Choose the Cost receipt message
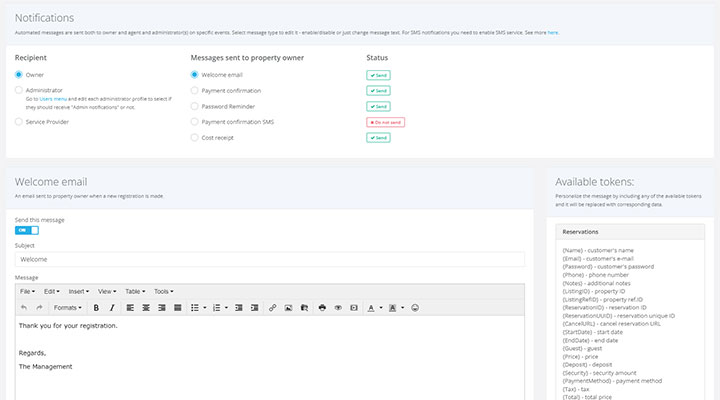Viewport: 720px width, 400px height. [x=194, y=137]
